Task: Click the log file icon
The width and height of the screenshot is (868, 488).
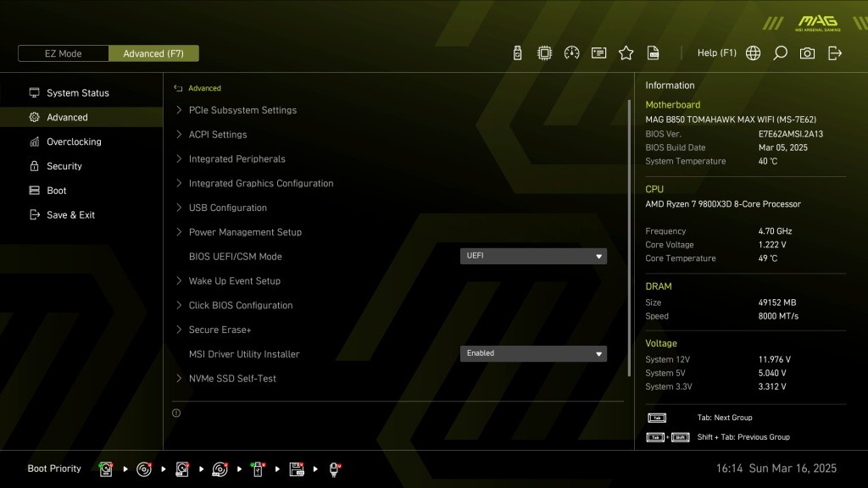Action: click(653, 53)
